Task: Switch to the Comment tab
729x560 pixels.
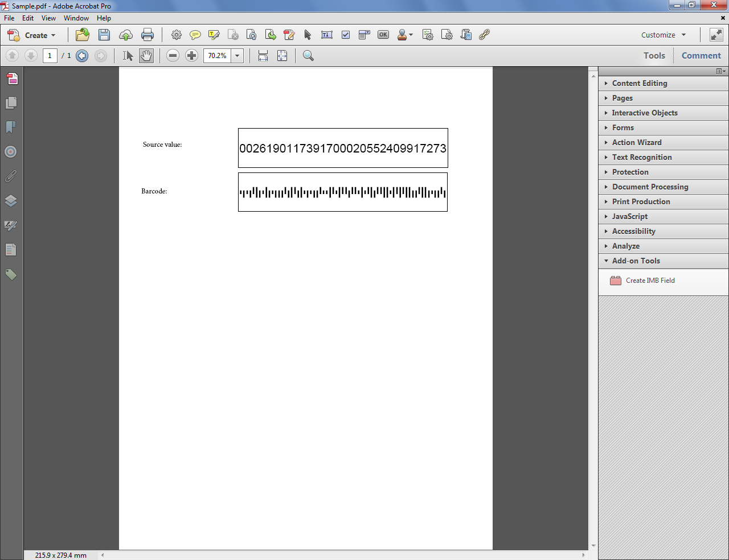Action: pyautogui.click(x=701, y=55)
